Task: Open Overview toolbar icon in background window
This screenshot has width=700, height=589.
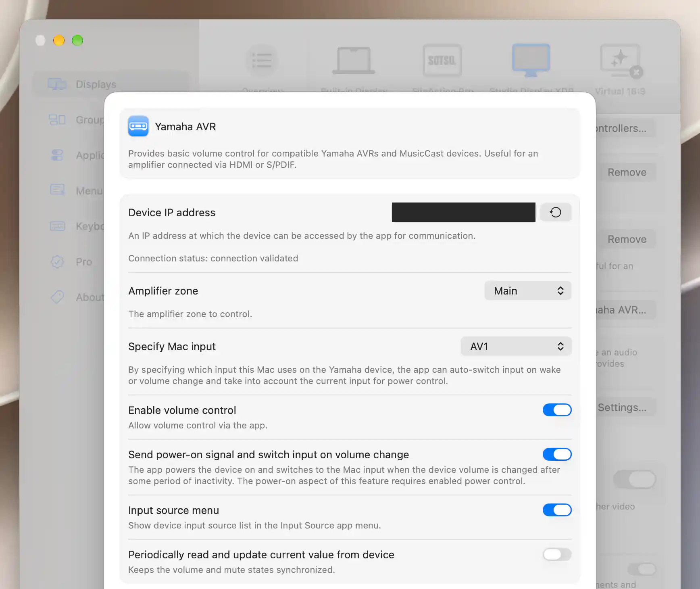Action: pyautogui.click(x=262, y=61)
